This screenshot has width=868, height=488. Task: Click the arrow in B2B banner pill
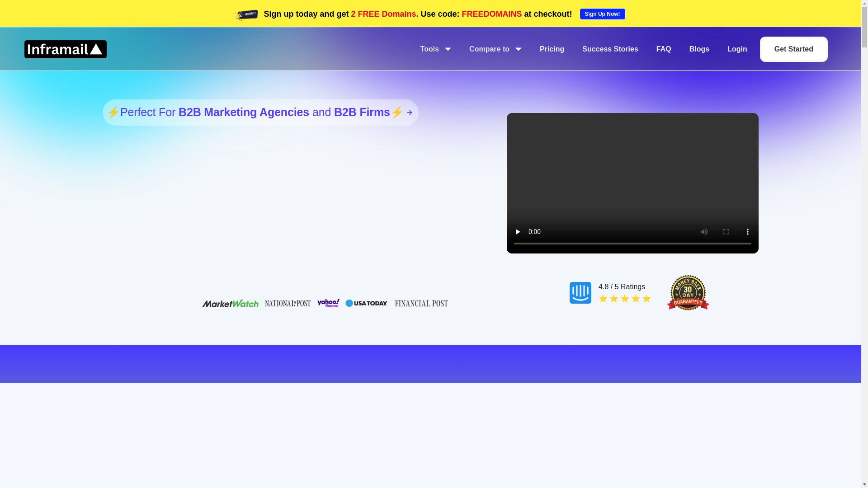410,113
